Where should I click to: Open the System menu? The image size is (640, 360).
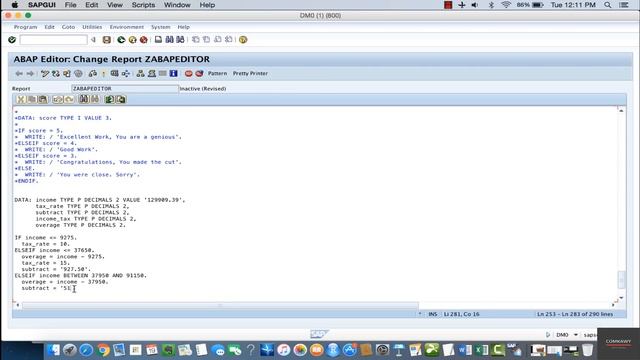pyautogui.click(x=160, y=27)
